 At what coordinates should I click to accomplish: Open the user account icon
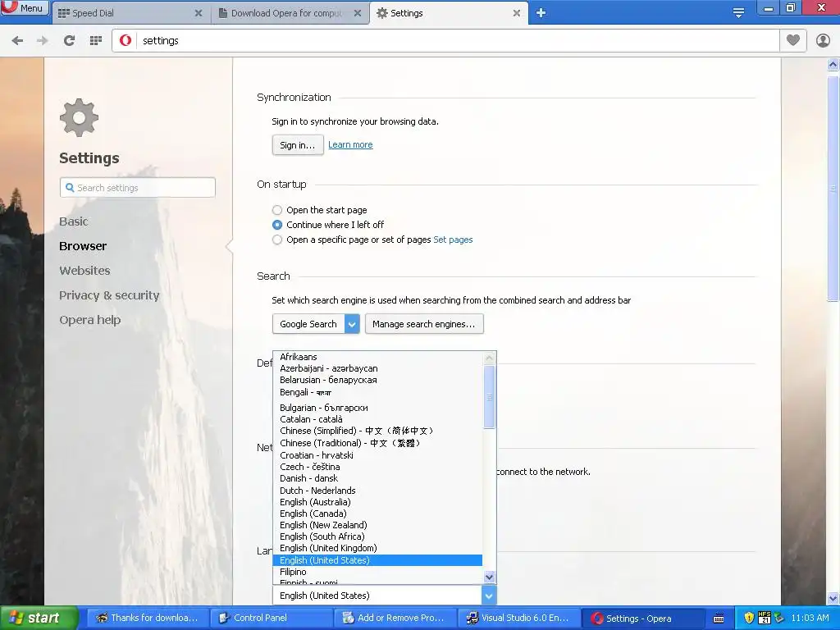pyautogui.click(x=823, y=40)
